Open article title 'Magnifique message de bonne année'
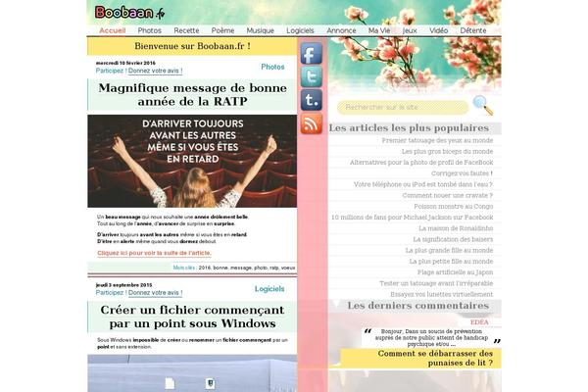 192,94
